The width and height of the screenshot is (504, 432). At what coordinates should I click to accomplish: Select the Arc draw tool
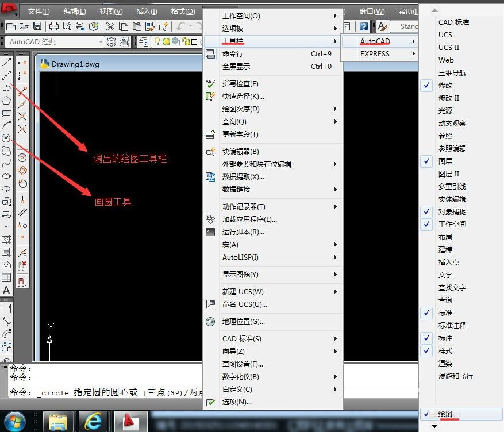click(6, 126)
